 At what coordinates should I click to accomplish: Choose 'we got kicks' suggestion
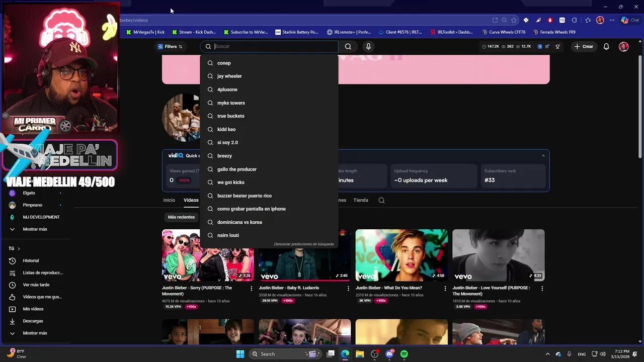tap(269, 182)
